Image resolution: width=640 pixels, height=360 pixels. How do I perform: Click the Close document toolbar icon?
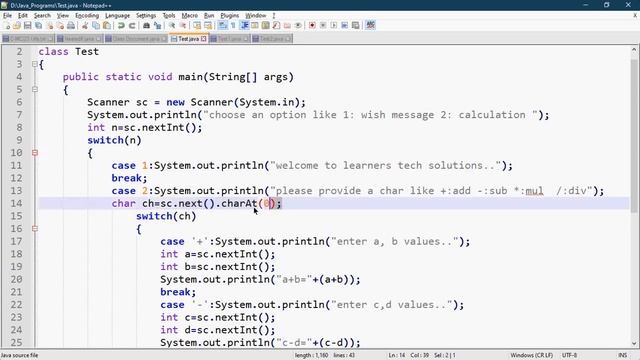click(x=49, y=25)
